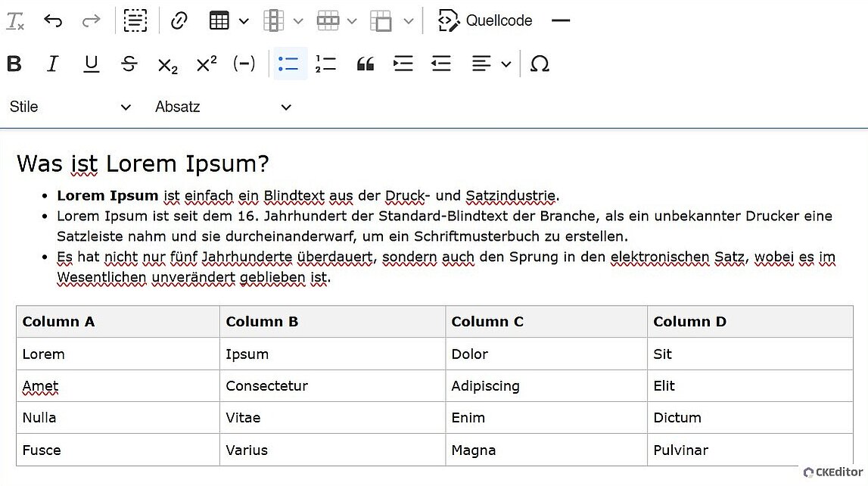Toggle bold formatting
This screenshot has width=868, height=486.
coord(14,64)
